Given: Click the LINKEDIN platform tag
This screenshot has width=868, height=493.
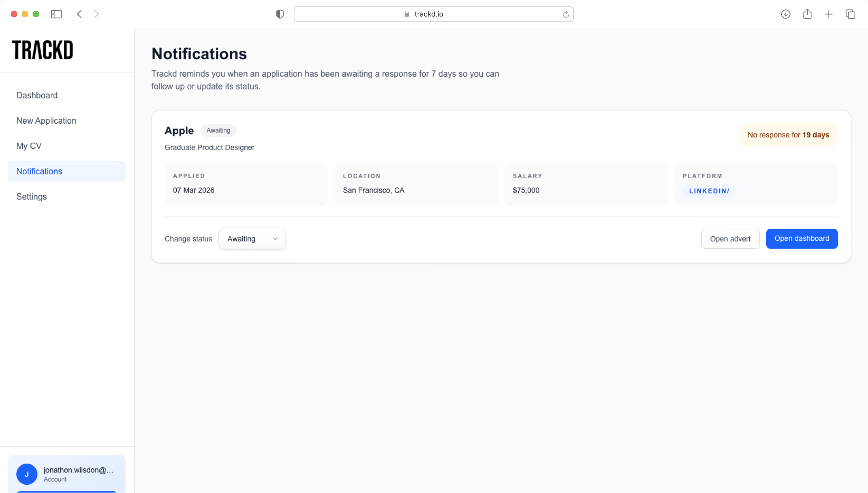Looking at the screenshot, I should coord(709,191).
